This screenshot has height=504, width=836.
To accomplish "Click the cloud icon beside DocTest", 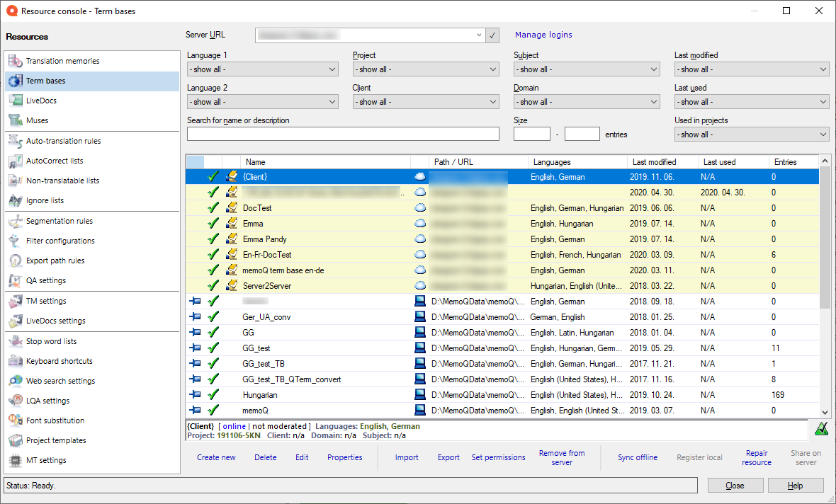I will (x=420, y=207).
